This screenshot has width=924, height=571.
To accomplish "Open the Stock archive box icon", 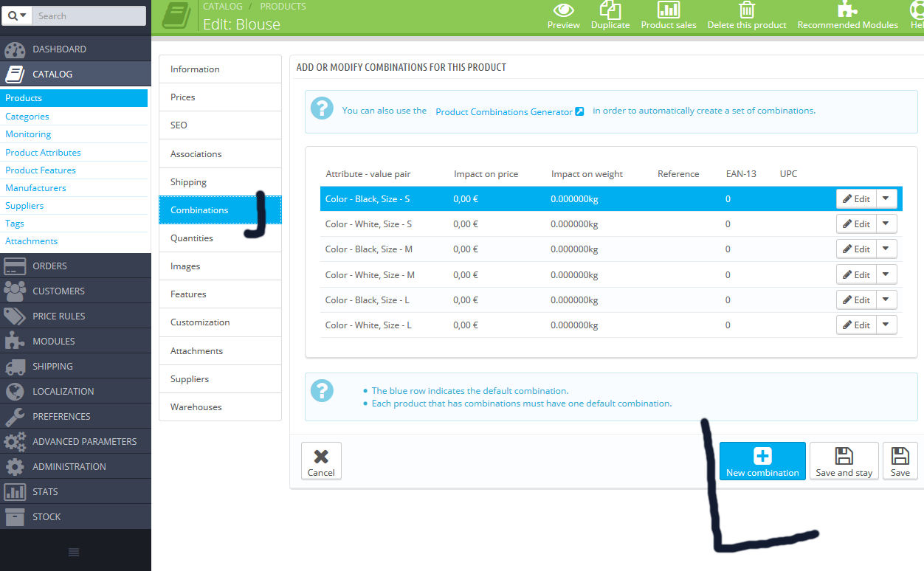I will pyautogui.click(x=15, y=517).
